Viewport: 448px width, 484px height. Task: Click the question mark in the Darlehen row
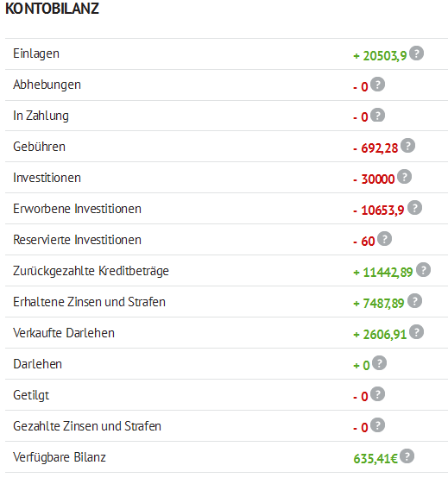tap(379, 363)
